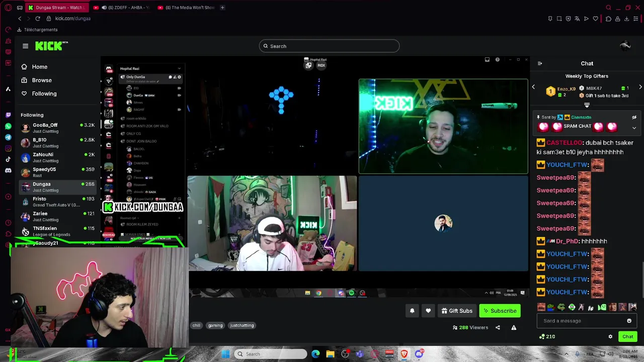Hide the pinned SPAM CHAT message

(x=634, y=117)
